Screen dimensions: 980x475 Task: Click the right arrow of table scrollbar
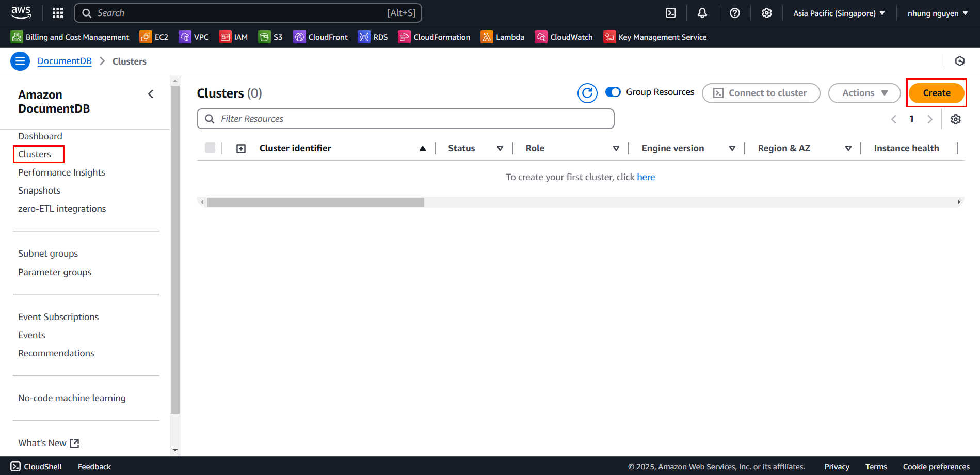(959, 202)
